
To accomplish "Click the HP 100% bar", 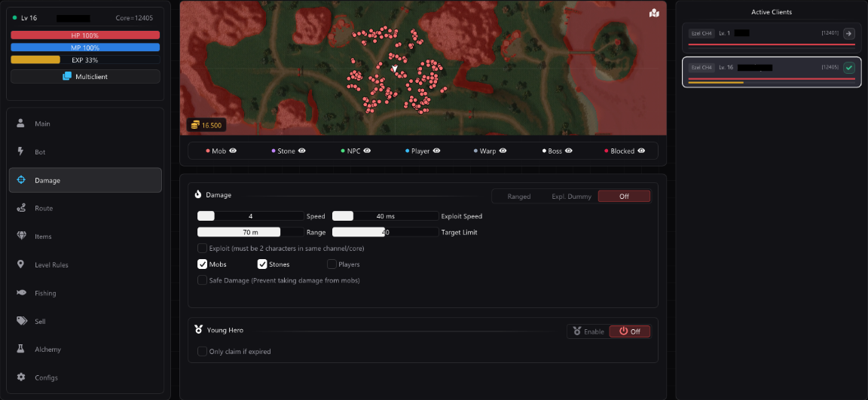I will 85,35.
